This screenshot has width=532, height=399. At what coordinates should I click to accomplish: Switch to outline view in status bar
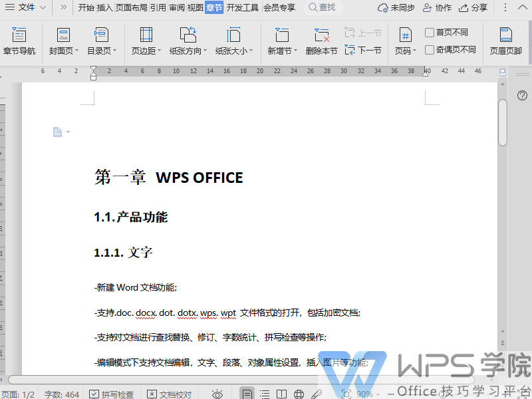[265, 394]
